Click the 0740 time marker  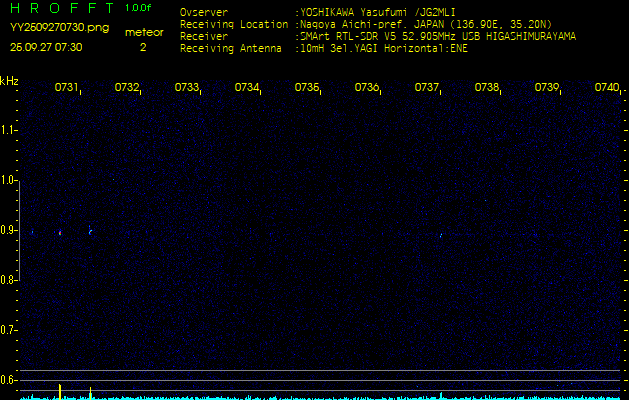607,87
